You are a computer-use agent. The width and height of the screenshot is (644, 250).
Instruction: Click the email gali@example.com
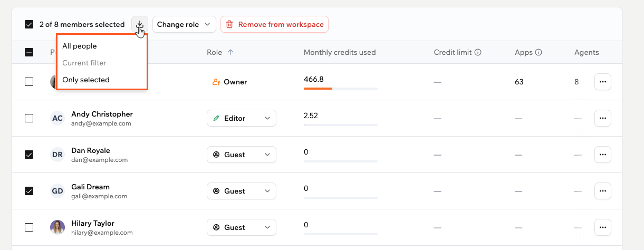(99, 196)
